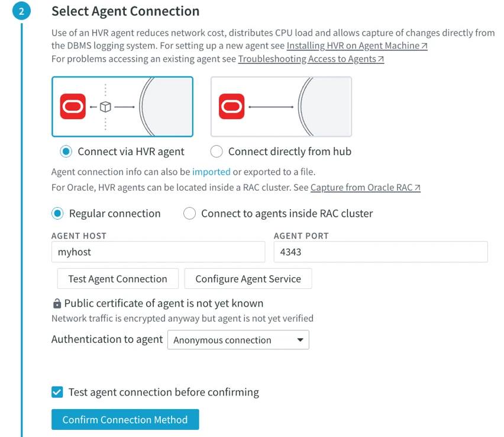The height and width of the screenshot is (437, 504).
Task: Click the Oracle icon in the direct hub diagram
Action: click(x=231, y=107)
